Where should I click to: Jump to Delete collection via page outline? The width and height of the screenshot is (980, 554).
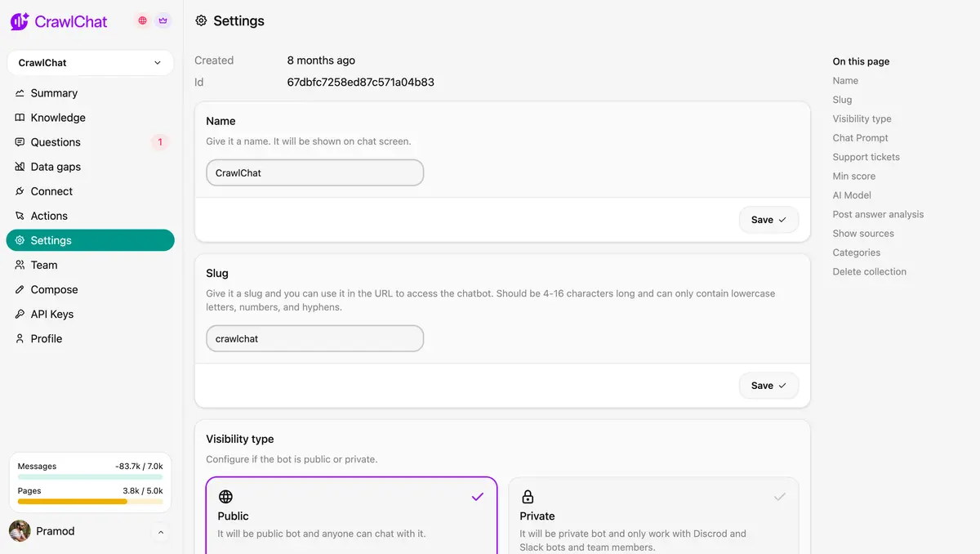tap(869, 270)
